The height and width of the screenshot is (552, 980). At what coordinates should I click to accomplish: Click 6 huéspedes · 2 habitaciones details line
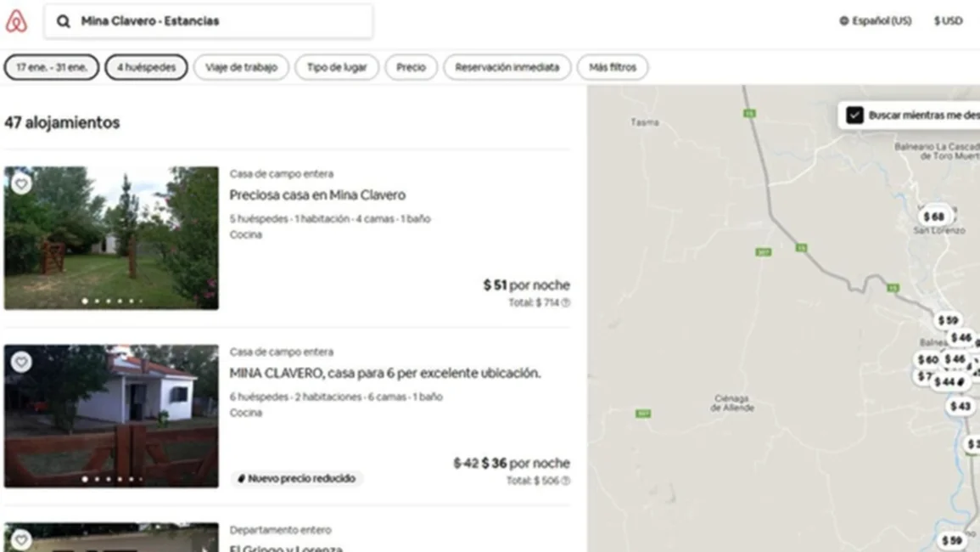pyautogui.click(x=336, y=397)
